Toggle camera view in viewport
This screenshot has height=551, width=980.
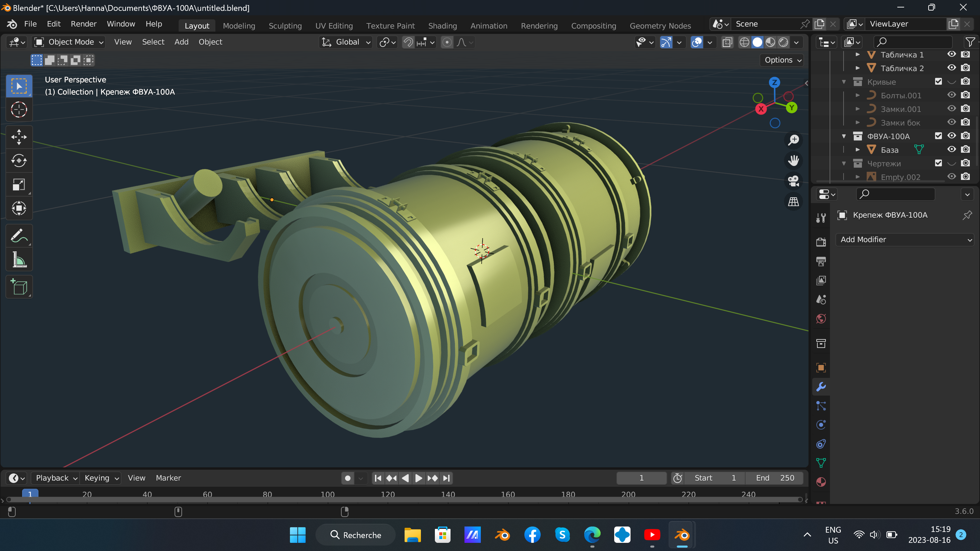coord(794,181)
